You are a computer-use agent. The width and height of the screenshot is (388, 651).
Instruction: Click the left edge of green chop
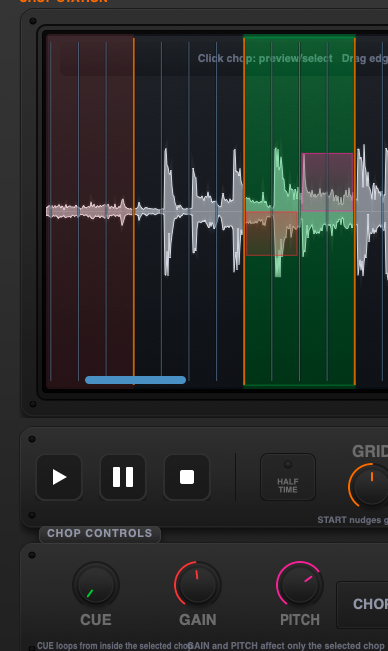[x=244, y=211]
